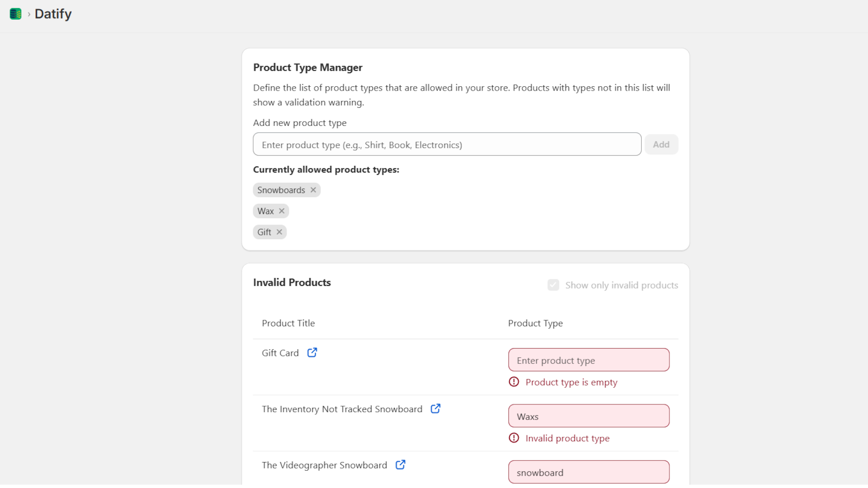This screenshot has height=488, width=868.
Task: Click the Show only invalid products label
Action: (621, 285)
